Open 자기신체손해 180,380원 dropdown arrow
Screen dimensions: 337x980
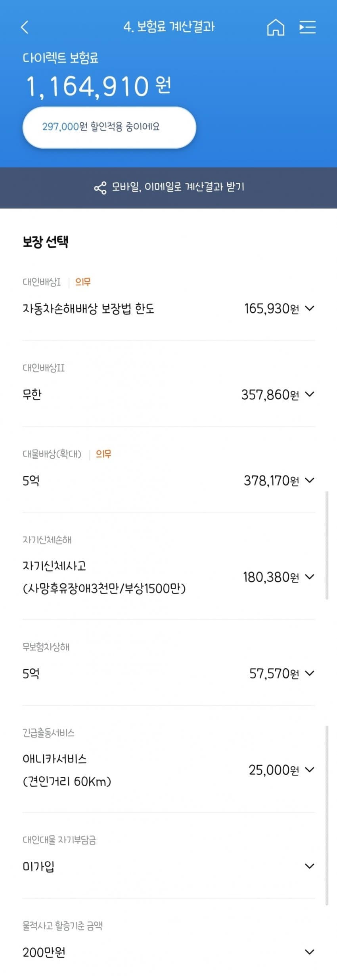point(310,577)
